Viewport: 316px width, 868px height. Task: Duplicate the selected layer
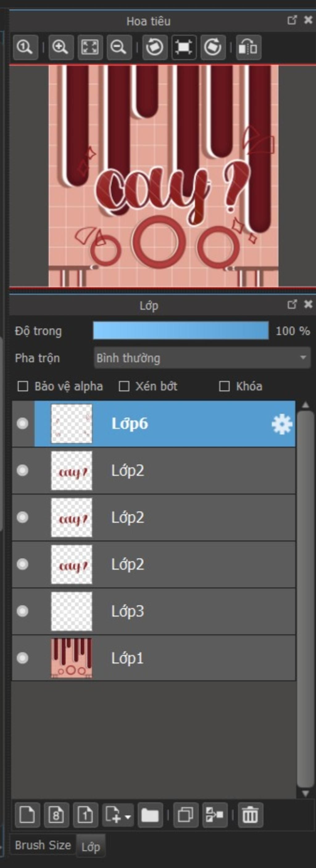186,815
